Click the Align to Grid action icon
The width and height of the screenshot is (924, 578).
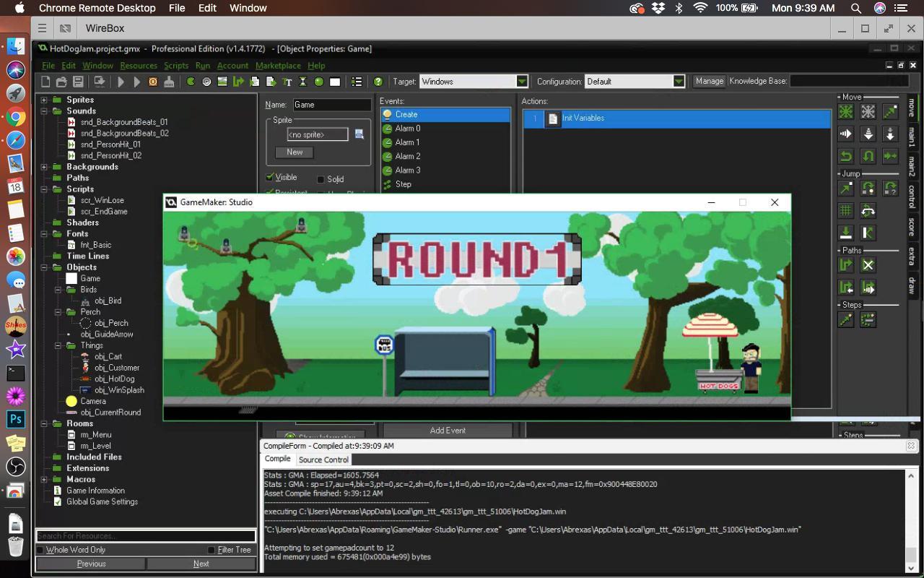click(846, 211)
